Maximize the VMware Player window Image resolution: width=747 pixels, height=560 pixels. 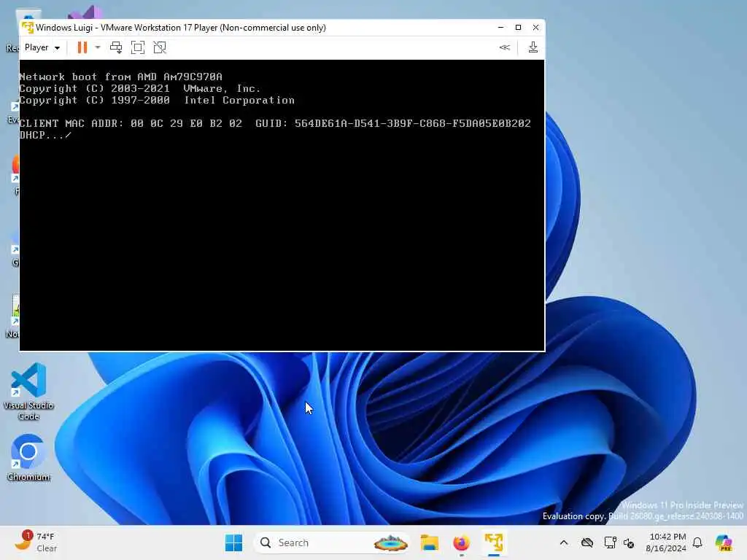click(519, 28)
